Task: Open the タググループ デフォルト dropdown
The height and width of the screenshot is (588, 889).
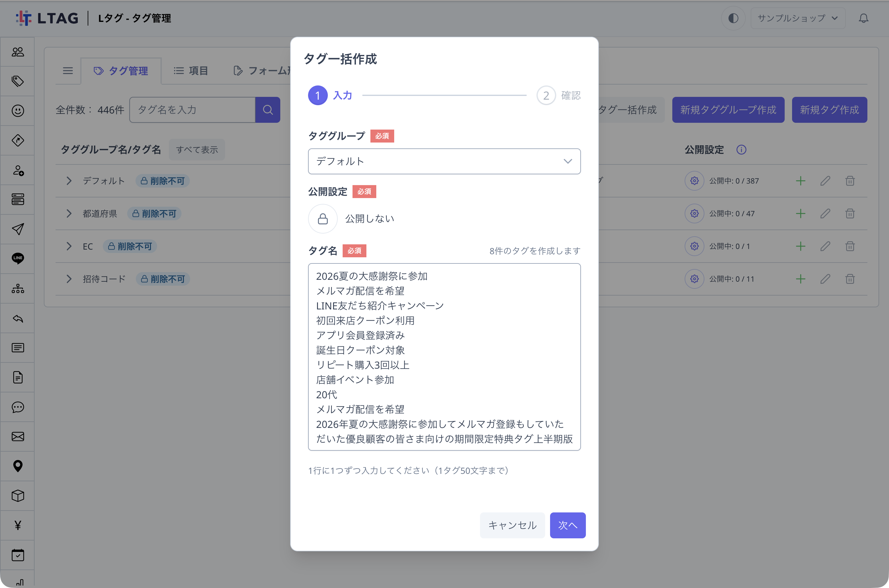Action: point(444,161)
